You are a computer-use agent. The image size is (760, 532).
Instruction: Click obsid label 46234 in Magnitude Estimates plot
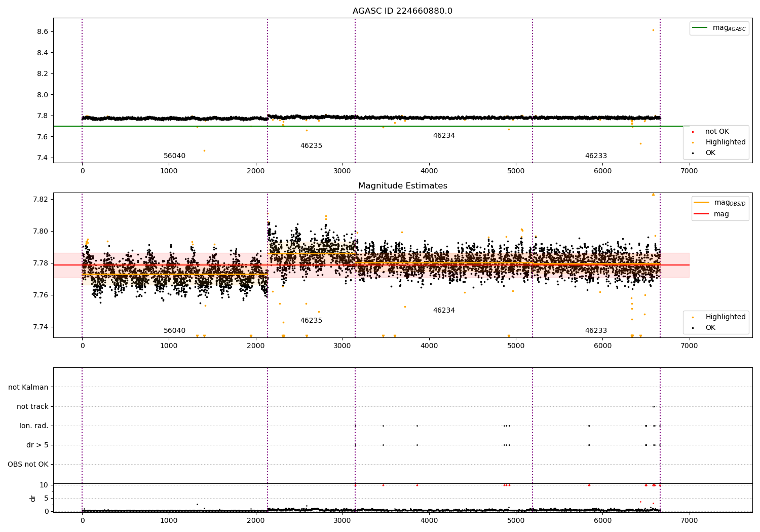[444, 311]
